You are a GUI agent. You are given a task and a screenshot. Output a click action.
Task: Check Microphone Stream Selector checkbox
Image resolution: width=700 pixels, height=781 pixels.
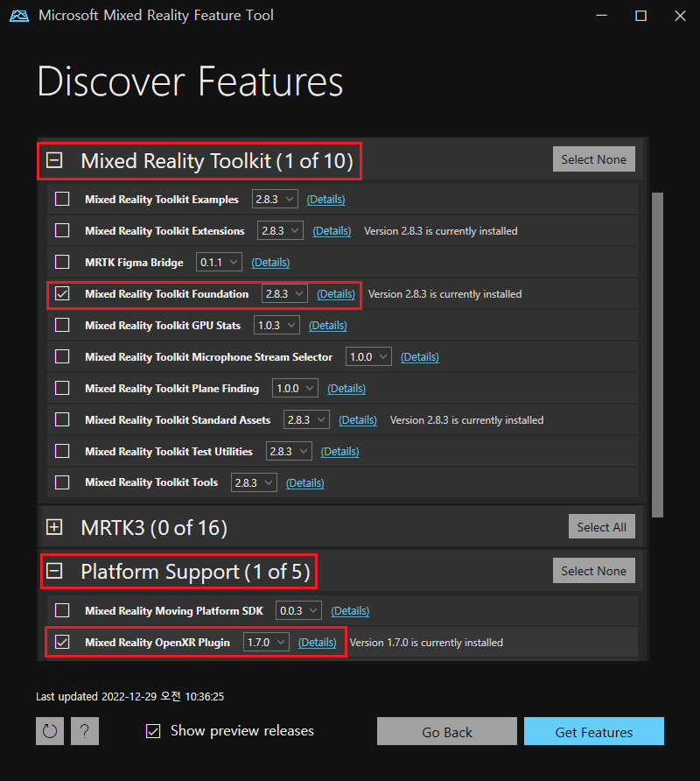point(62,356)
